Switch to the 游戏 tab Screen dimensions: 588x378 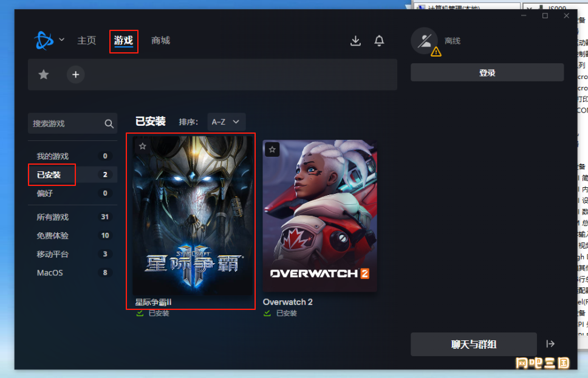123,41
